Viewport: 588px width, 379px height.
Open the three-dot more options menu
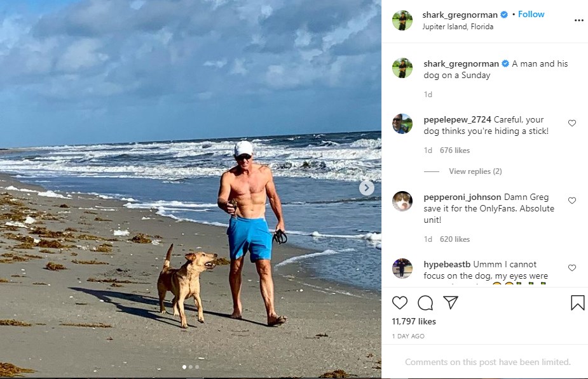point(578,20)
